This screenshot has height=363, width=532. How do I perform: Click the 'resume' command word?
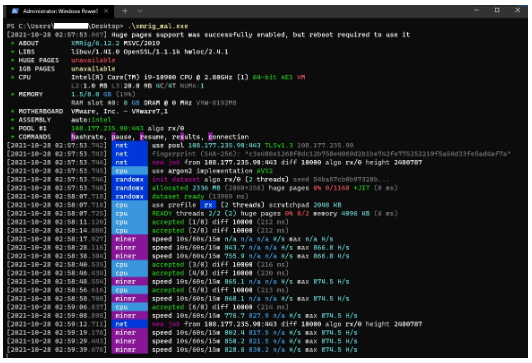152,137
